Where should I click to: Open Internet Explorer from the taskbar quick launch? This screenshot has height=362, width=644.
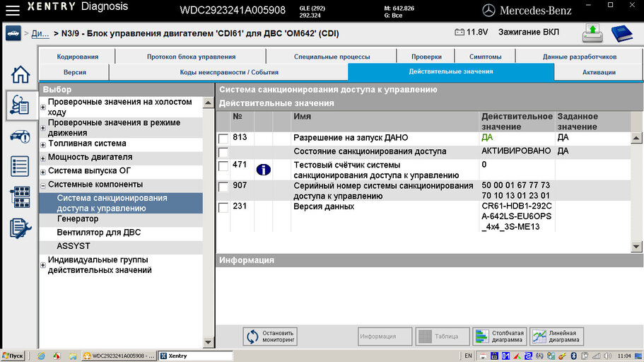(41, 356)
